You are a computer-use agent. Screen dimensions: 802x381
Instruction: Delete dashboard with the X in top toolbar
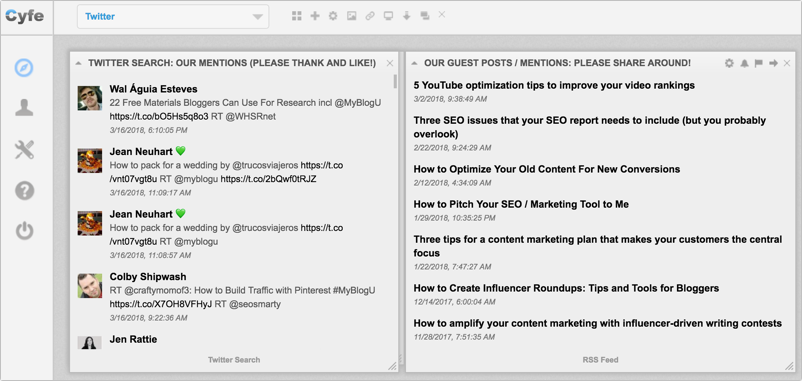[442, 14]
